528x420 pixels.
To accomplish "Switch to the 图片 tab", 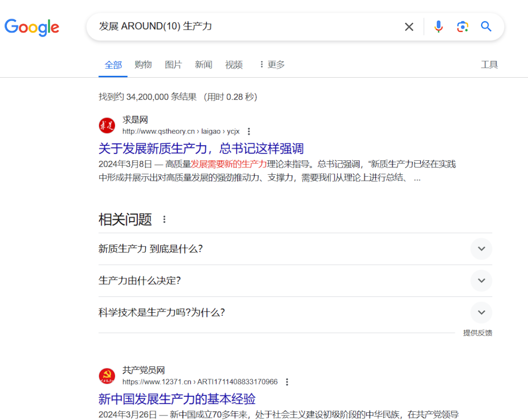I will (173, 64).
